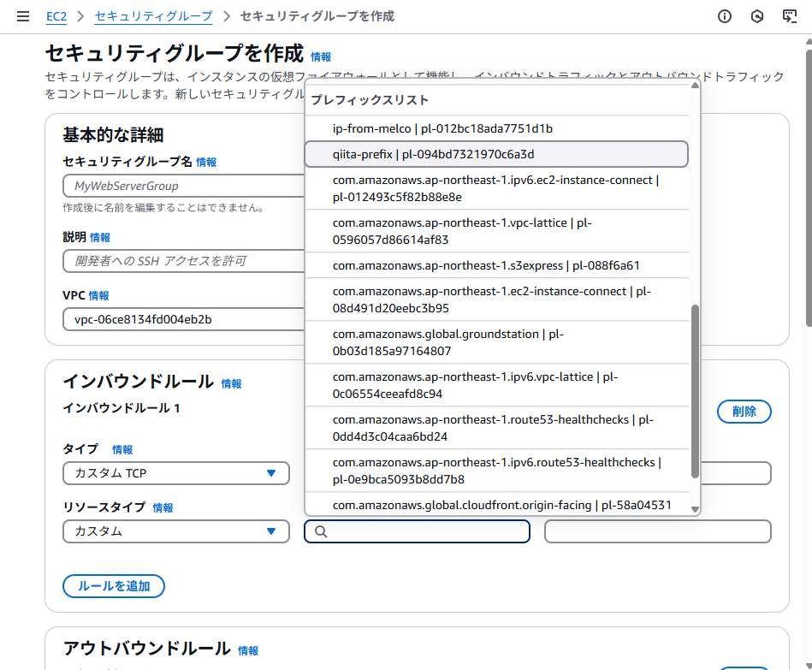Click the 説明 description input field
Screen dimensions: 812x670
pyautogui.click(x=183, y=261)
